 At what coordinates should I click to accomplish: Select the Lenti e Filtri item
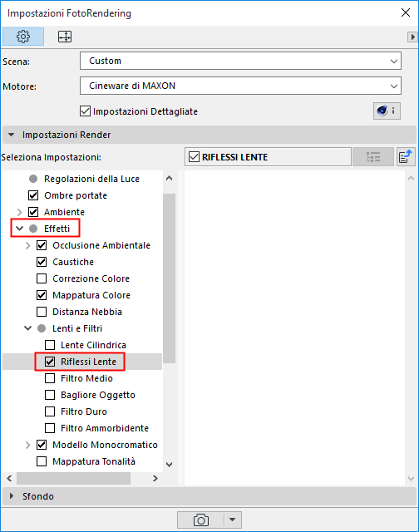(x=77, y=328)
